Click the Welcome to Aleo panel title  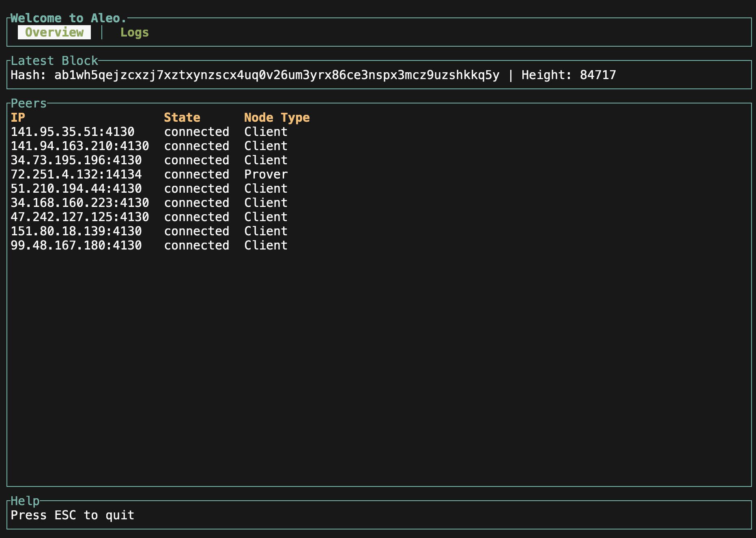click(66, 18)
